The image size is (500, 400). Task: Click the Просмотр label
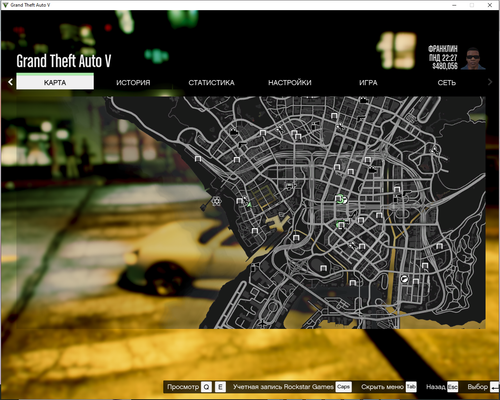pyautogui.click(x=183, y=387)
